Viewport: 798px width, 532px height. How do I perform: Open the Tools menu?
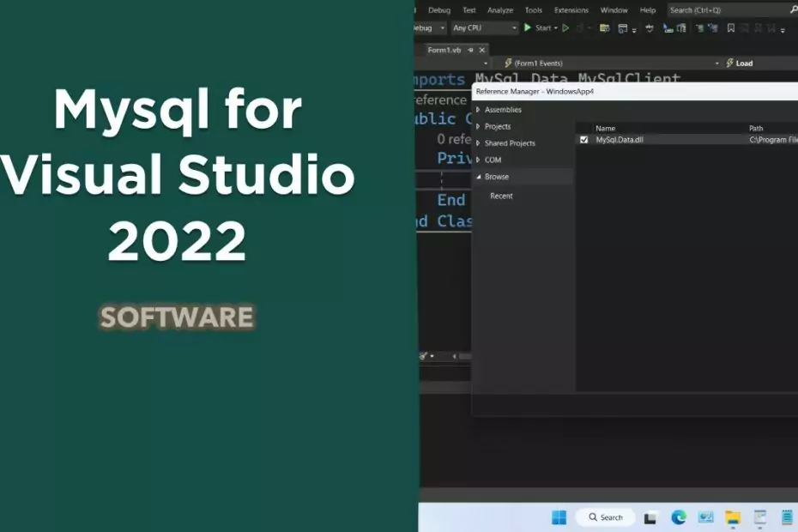click(x=534, y=10)
